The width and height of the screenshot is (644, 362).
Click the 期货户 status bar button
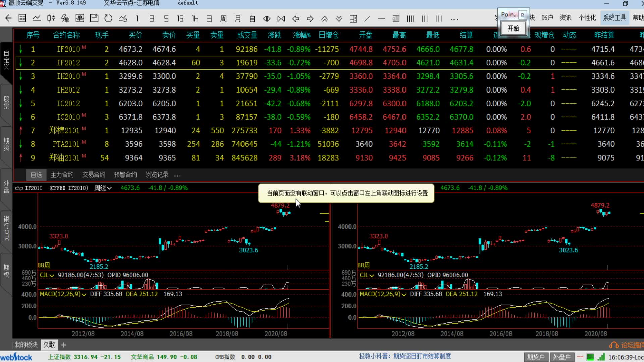pos(536,357)
